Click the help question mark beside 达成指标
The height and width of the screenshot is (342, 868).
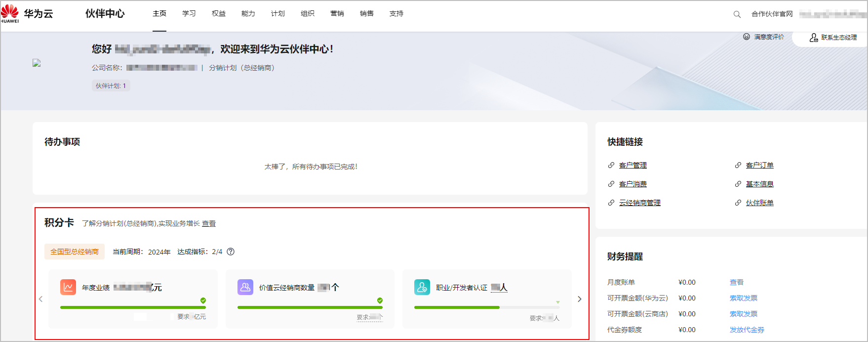231,252
